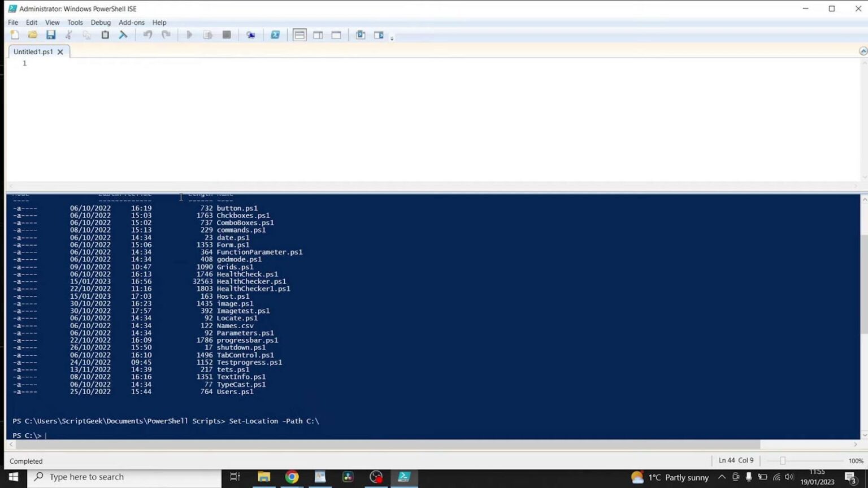Switch script pane to right layout

point(318,34)
